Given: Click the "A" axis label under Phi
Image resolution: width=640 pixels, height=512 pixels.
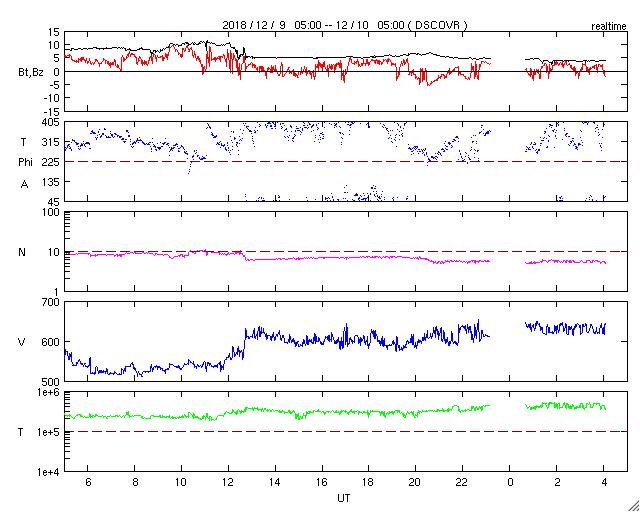Looking at the screenshot, I should [24, 184].
